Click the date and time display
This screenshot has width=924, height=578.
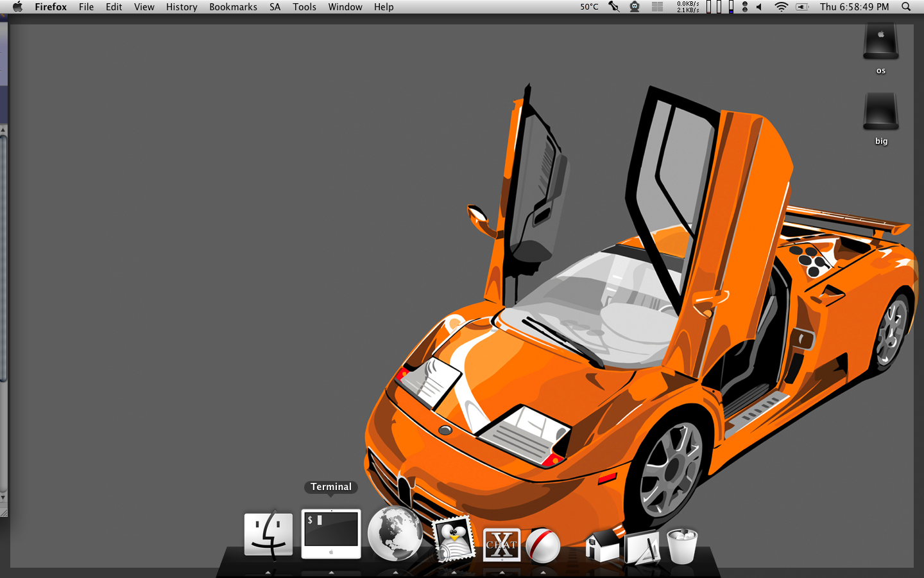pyautogui.click(x=854, y=7)
